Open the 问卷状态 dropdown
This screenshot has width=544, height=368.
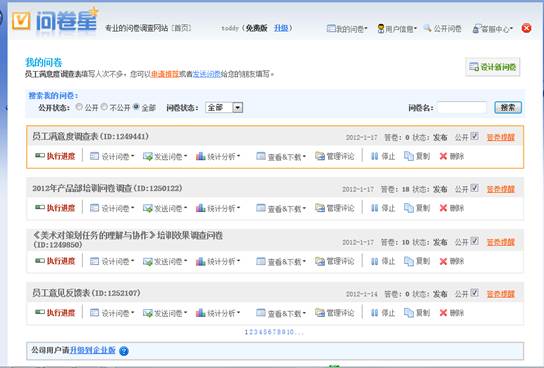coord(224,108)
